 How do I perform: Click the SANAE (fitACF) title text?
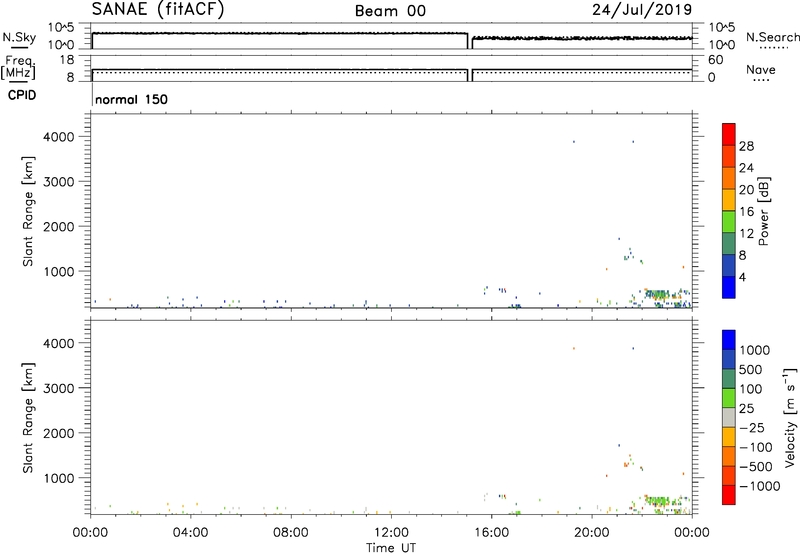click(158, 10)
